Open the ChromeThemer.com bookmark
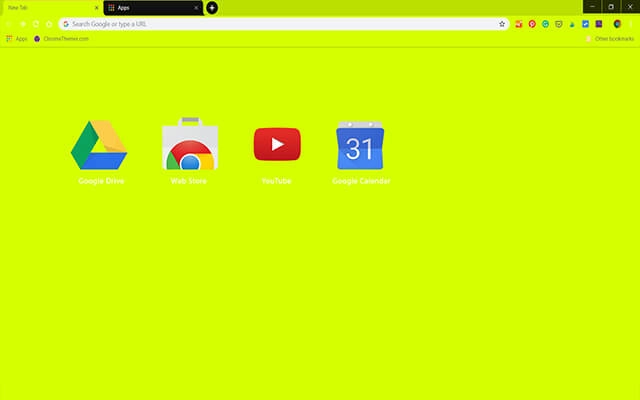 61,39
